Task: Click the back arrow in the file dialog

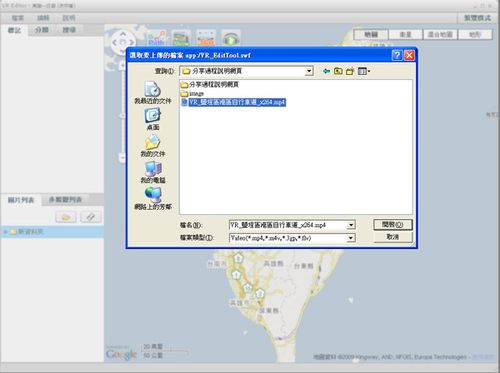Action: click(x=327, y=71)
